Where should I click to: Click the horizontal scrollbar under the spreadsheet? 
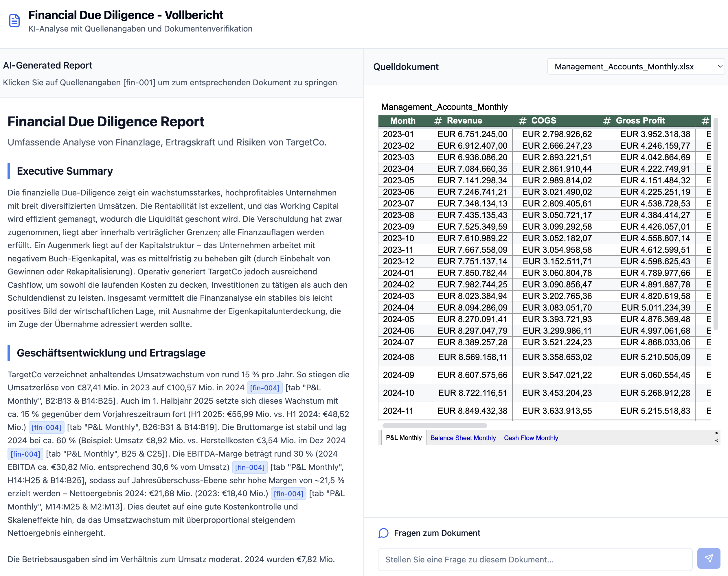click(434, 426)
